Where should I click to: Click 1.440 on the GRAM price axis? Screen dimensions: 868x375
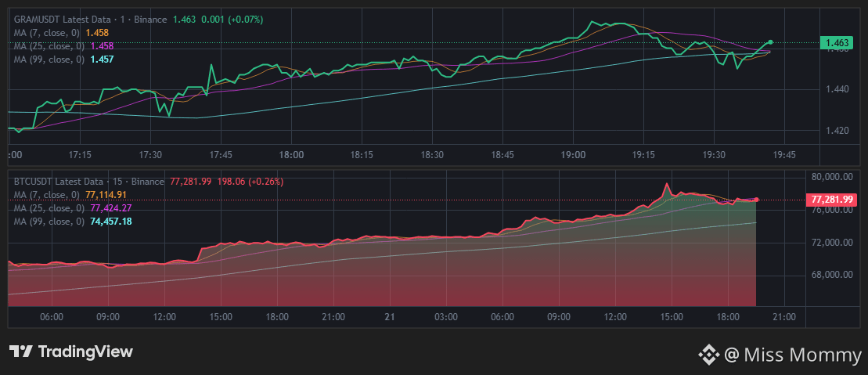coord(837,89)
